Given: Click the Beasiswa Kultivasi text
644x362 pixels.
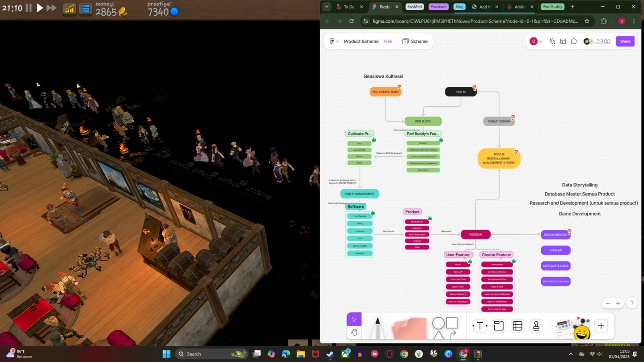Looking at the screenshot, I should (x=383, y=76).
